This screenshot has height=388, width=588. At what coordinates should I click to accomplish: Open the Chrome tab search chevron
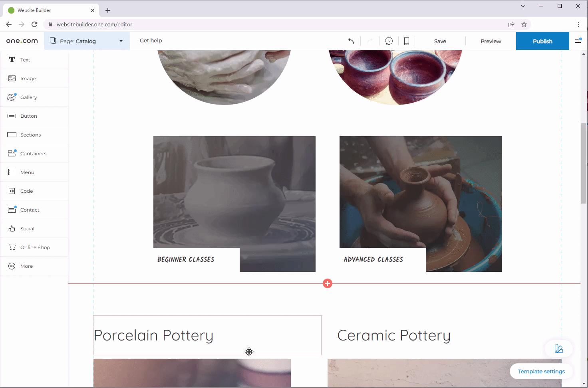point(522,6)
